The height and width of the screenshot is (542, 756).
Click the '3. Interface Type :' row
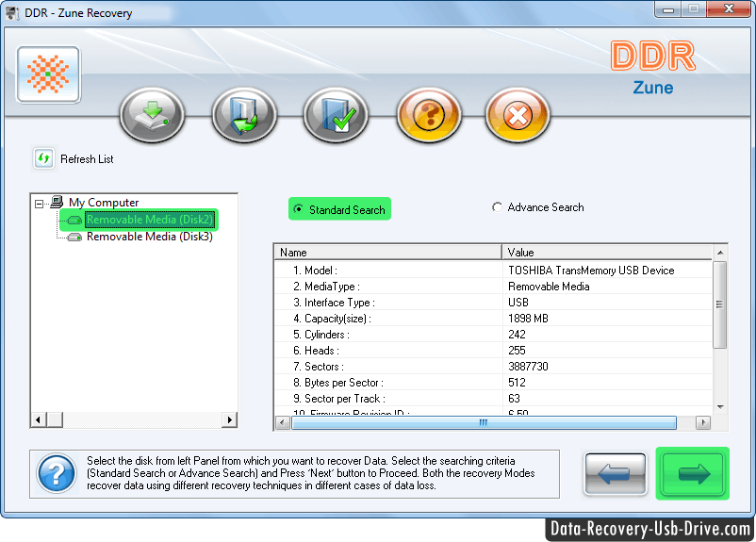[x=493, y=303]
